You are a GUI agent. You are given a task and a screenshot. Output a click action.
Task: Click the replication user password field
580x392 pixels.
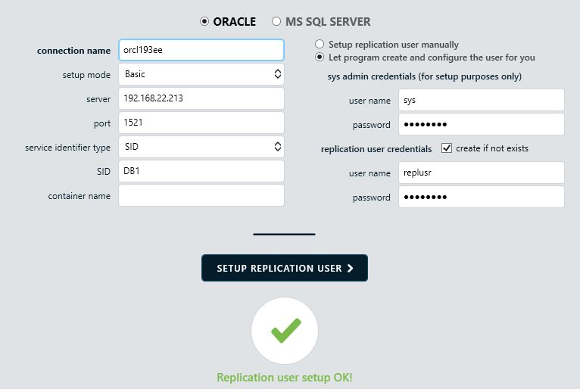pos(482,197)
